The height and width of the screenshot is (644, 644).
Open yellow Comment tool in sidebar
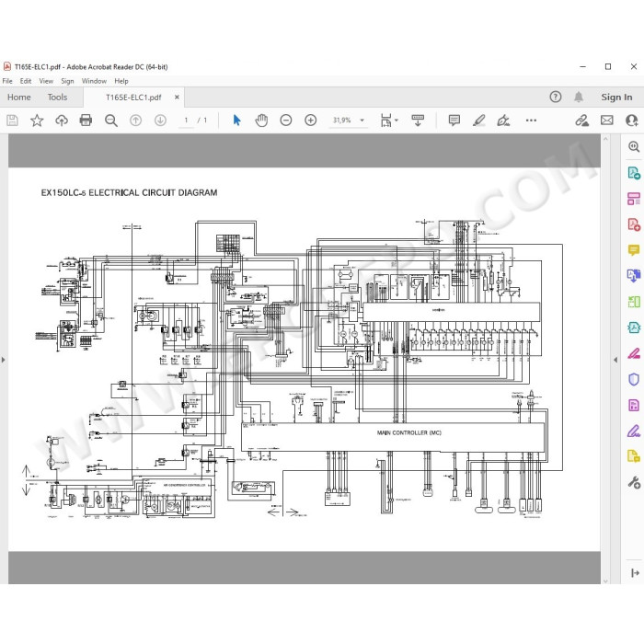tap(634, 250)
